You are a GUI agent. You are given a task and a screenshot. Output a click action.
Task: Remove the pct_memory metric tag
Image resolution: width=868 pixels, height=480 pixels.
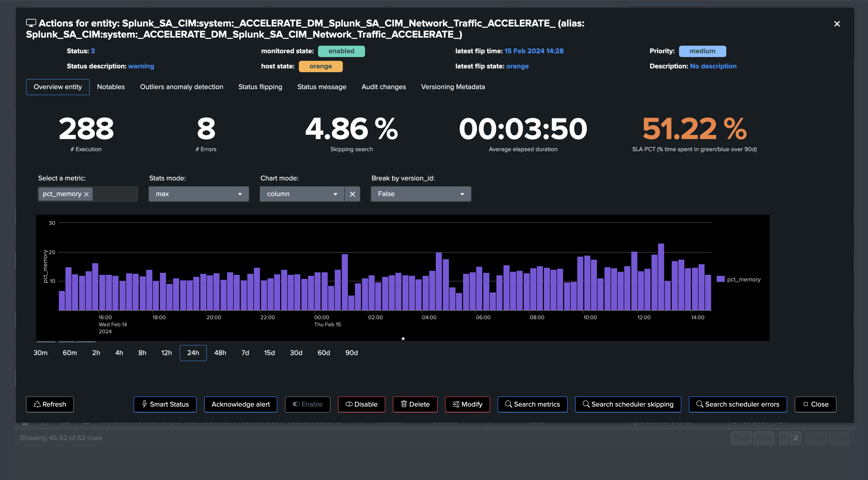coord(86,194)
